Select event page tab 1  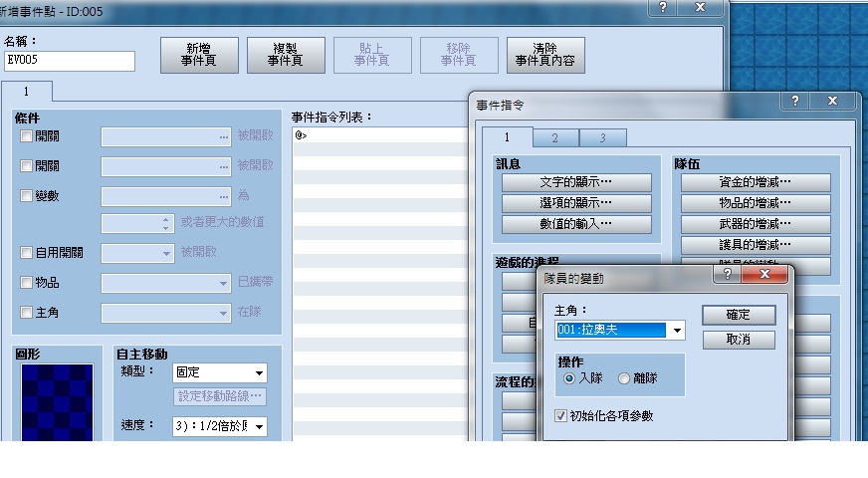click(27, 92)
